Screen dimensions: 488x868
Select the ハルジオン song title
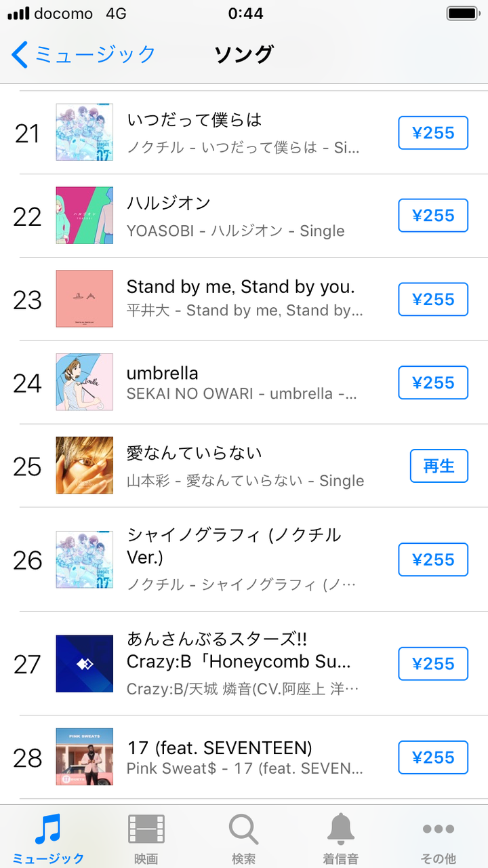(169, 203)
